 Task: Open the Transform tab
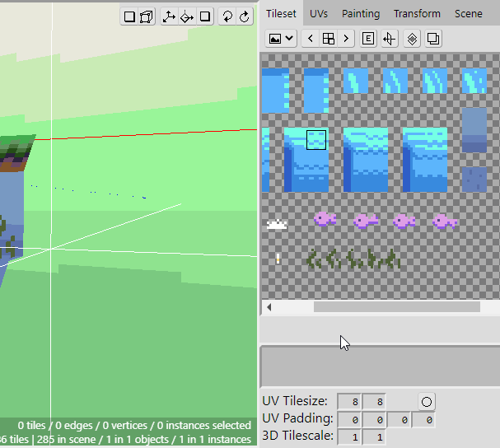point(417,14)
